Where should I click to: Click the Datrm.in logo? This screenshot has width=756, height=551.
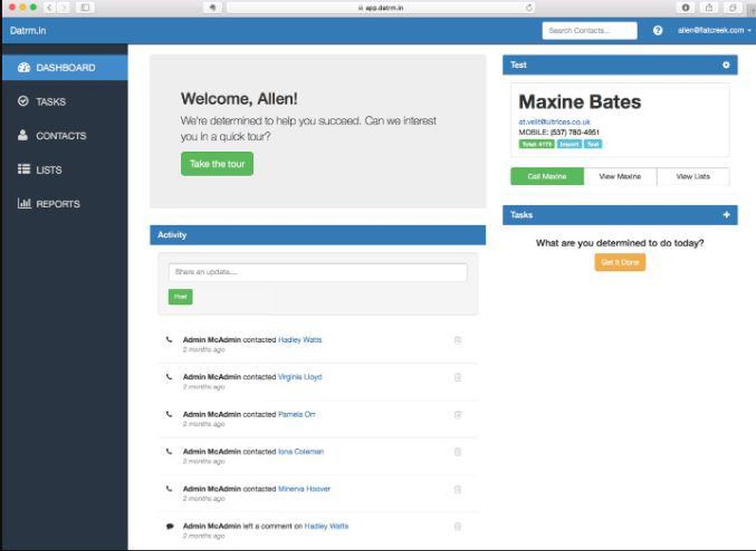[x=28, y=30]
